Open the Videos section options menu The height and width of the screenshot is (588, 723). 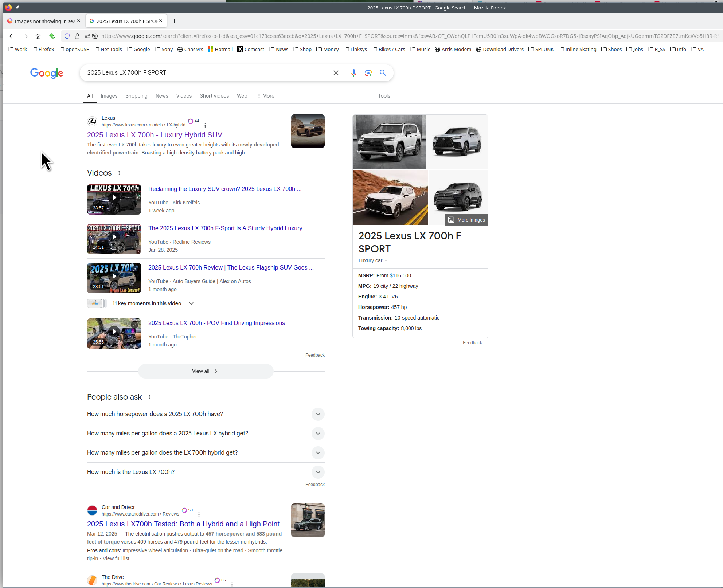(x=119, y=173)
